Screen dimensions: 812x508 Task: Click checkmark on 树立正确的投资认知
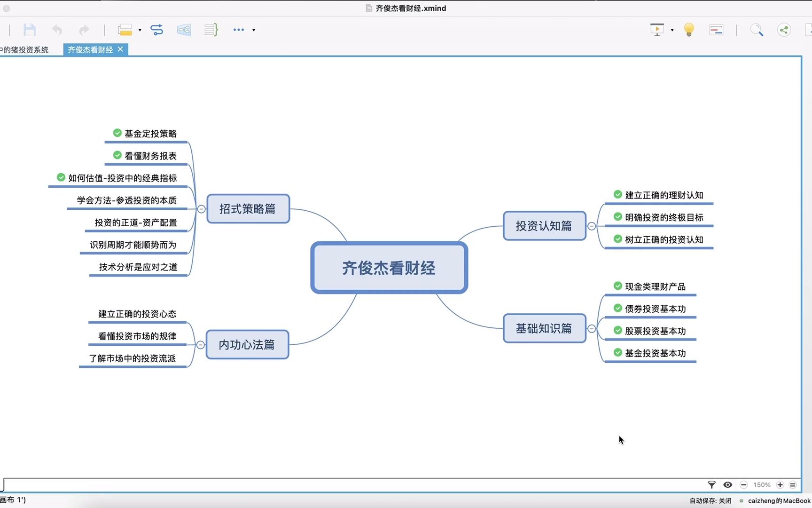618,238
